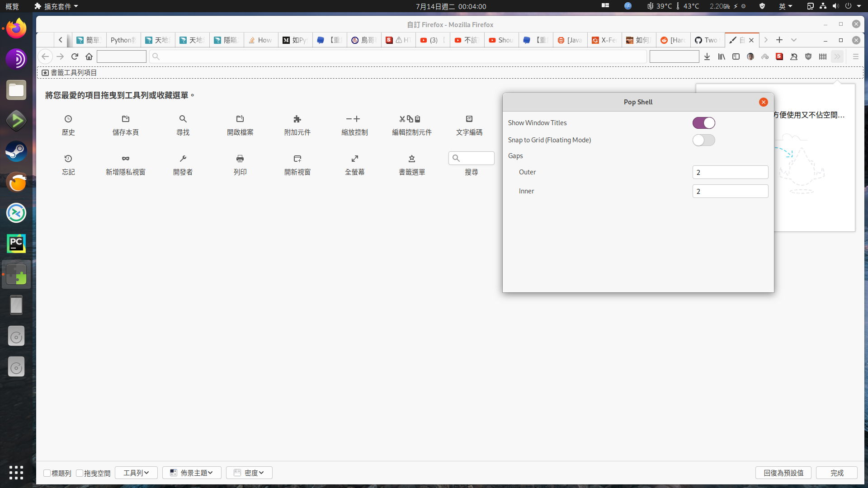Select the 列印 (Print) icon
This screenshot has height=488, width=868.
click(x=240, y=159)
